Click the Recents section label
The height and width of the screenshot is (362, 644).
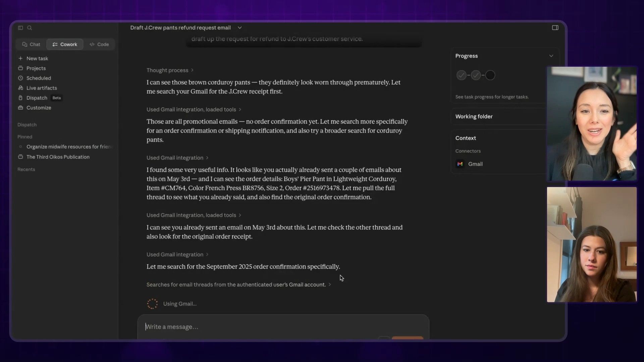tap(26, 169)
